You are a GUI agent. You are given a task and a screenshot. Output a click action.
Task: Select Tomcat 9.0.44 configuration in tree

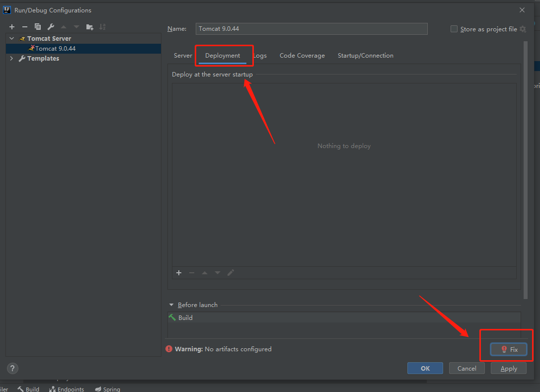coord(83,49)
